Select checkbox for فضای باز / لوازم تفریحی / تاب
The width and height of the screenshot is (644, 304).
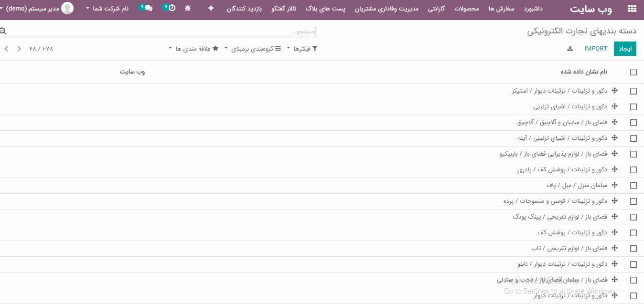pos(633,249)
